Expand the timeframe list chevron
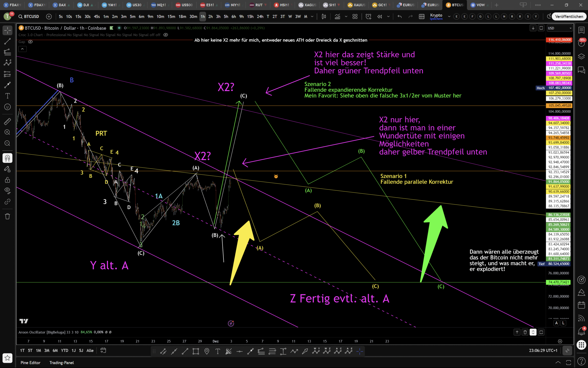This screenshot has width=588, height=368. (x=312, y=16)
